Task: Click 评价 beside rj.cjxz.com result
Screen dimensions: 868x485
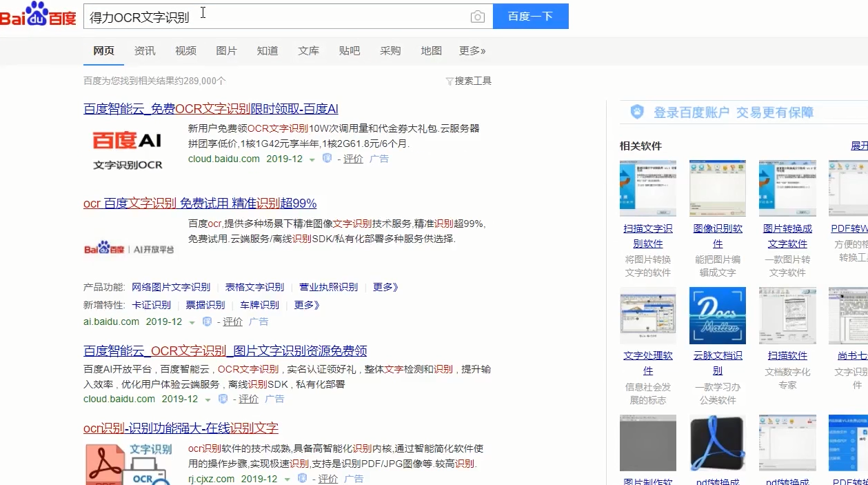Action: [x=328, y=479]
